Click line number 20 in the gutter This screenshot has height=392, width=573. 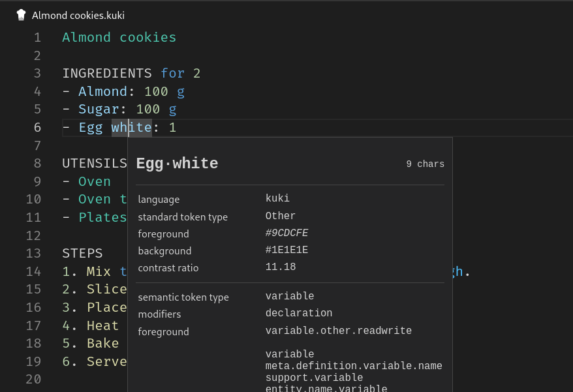point(33,379)
